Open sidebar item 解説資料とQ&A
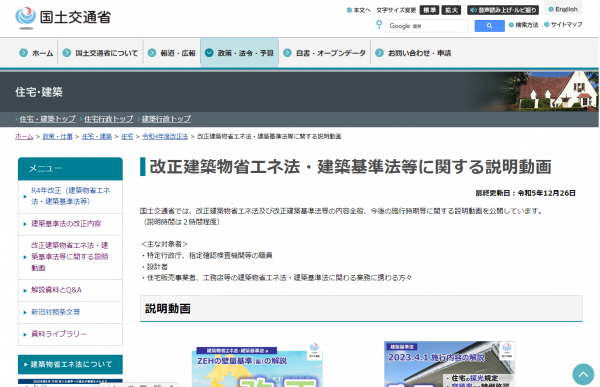 click(70, 290)
